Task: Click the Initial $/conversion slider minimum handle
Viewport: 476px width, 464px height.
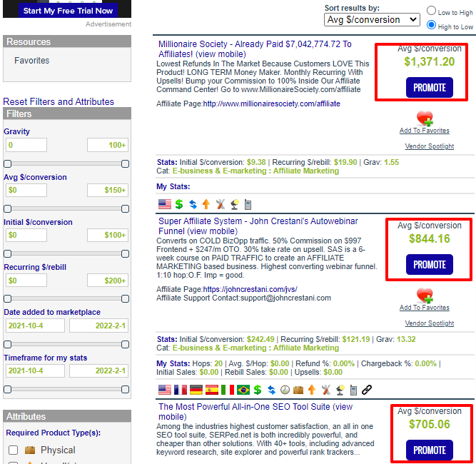Action: click(8, 254)
